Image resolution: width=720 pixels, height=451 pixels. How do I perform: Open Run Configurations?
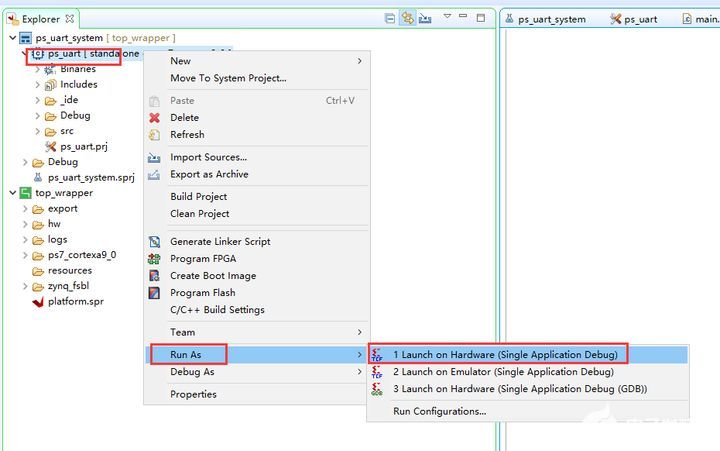click(x=528, y=411)
